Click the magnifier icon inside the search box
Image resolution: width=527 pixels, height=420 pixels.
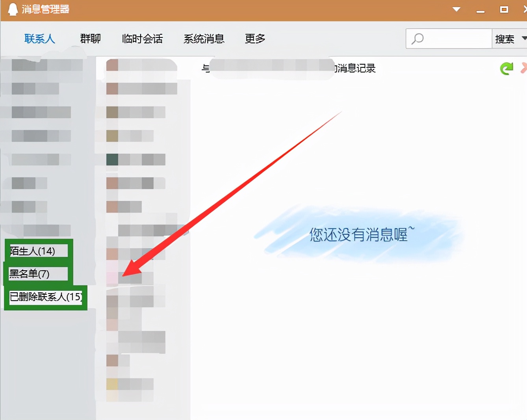pos(418,39)
